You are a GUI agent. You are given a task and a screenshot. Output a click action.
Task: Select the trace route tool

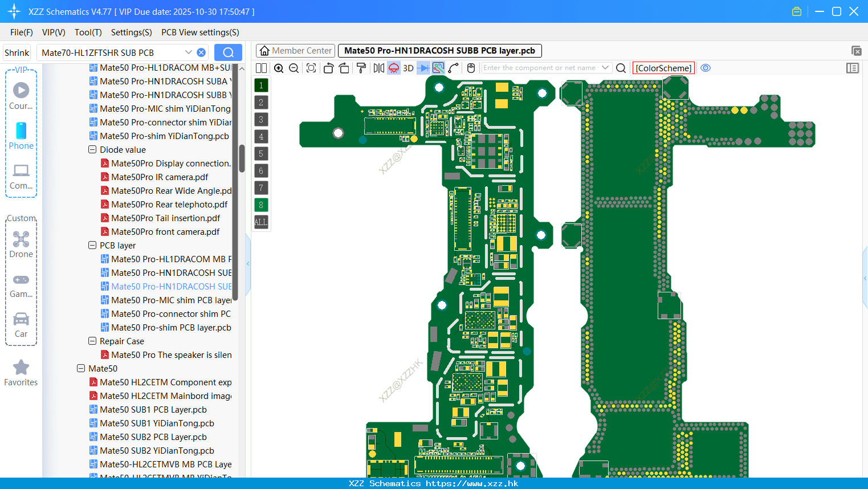454,68
